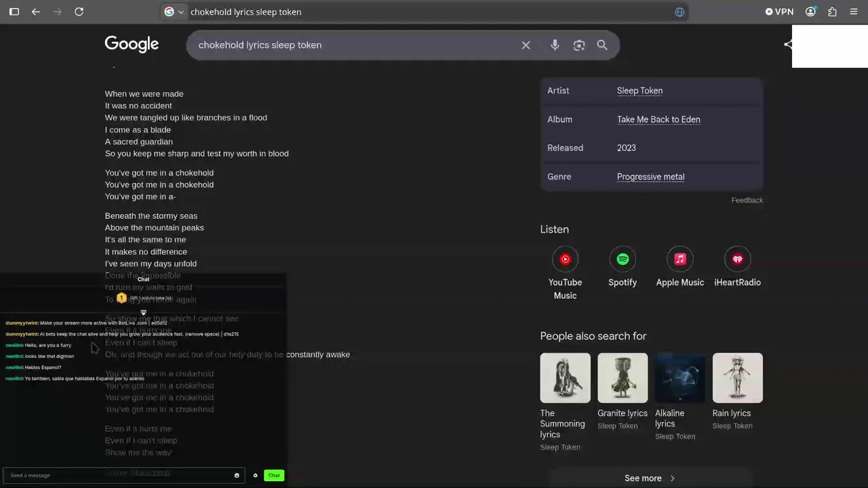This screenshot has height=488, width=868.
Task: Expand See more related searches
Action: (651, 479)
